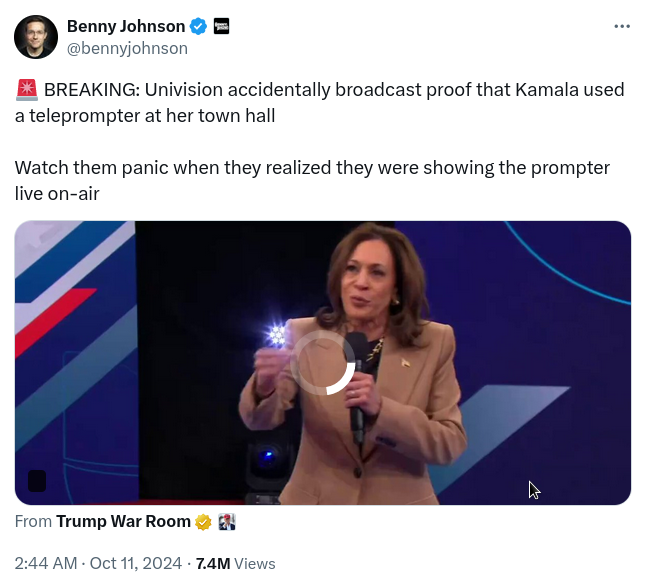Click Benny Johnson's profile avatar
649x582 pixels.
click(x=35, y=37)
